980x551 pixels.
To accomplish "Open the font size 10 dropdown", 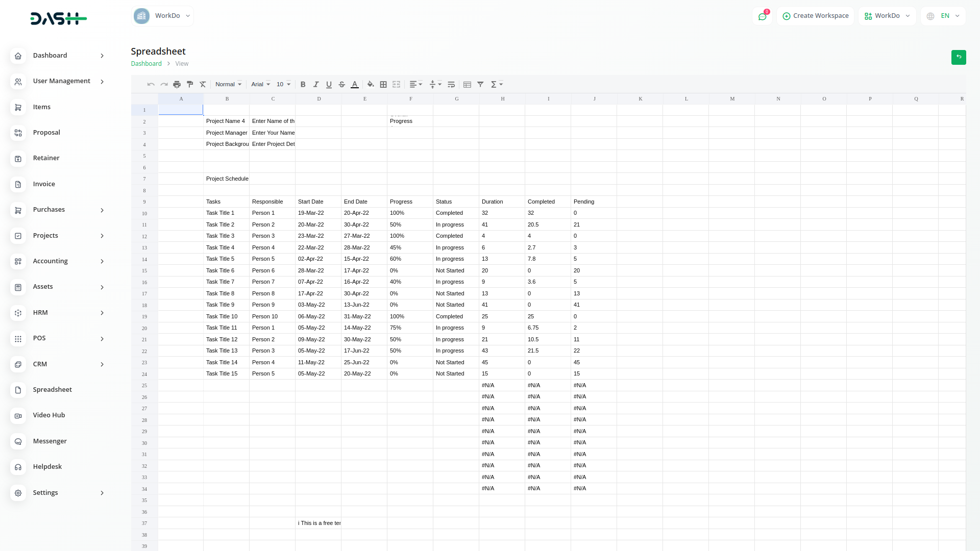I will click(283, 85).
